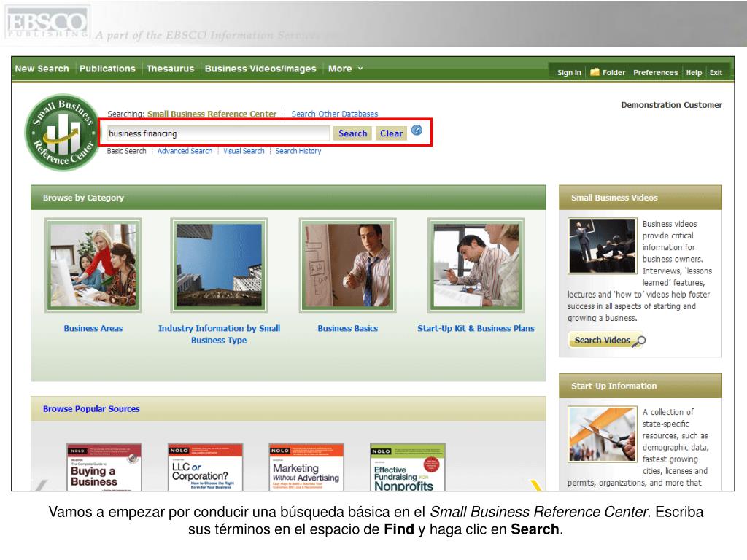This screenshot has width=747, height=560.
Task: Click Sign In at the top
Action: click(569, 72)
